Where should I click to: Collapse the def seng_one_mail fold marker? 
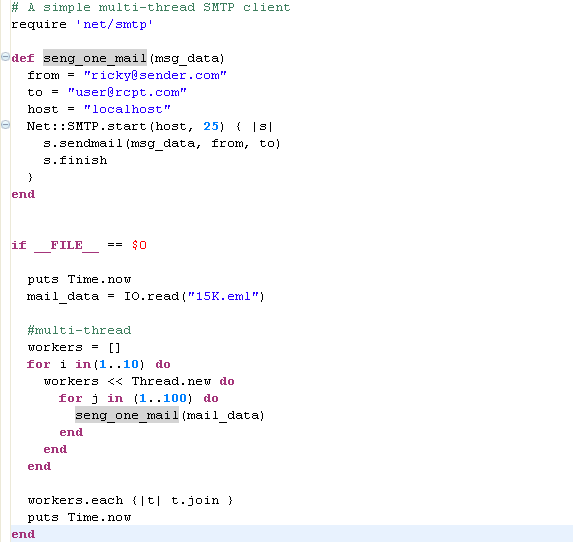(x=5, y=57)
